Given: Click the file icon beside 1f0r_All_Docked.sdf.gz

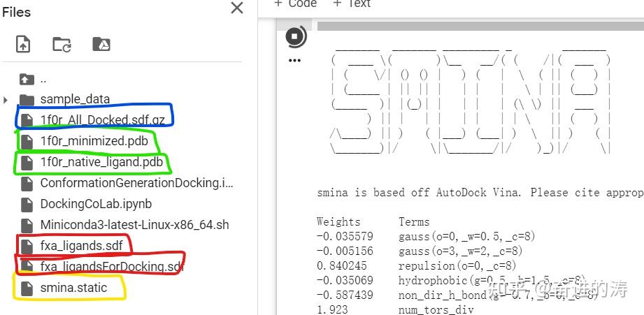Looking at the screenshot, I should tap(27, 119).
